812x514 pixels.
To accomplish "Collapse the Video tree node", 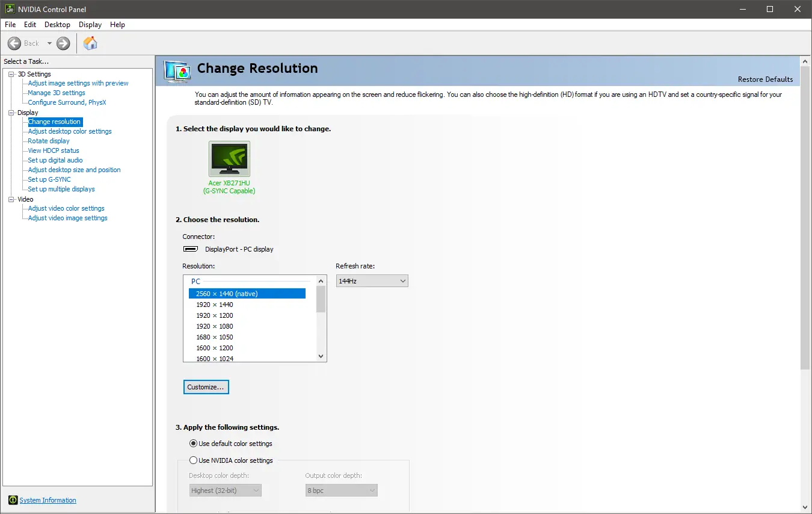I will pyautogui.click(x=11, y=199).
